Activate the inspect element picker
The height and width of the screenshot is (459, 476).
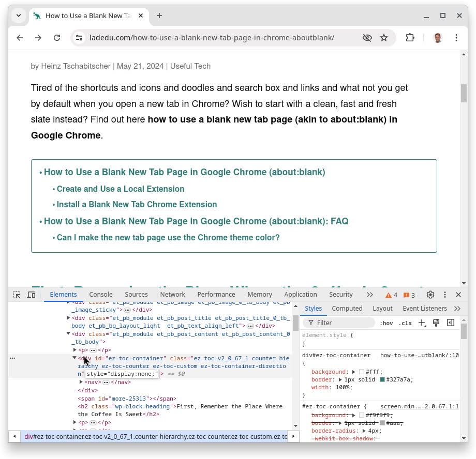17,295
